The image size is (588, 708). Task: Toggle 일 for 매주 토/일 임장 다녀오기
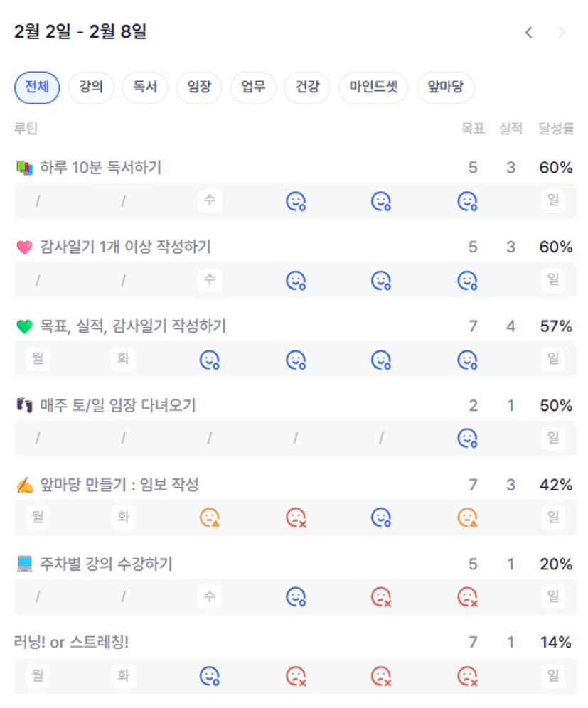tap(552, 438)
